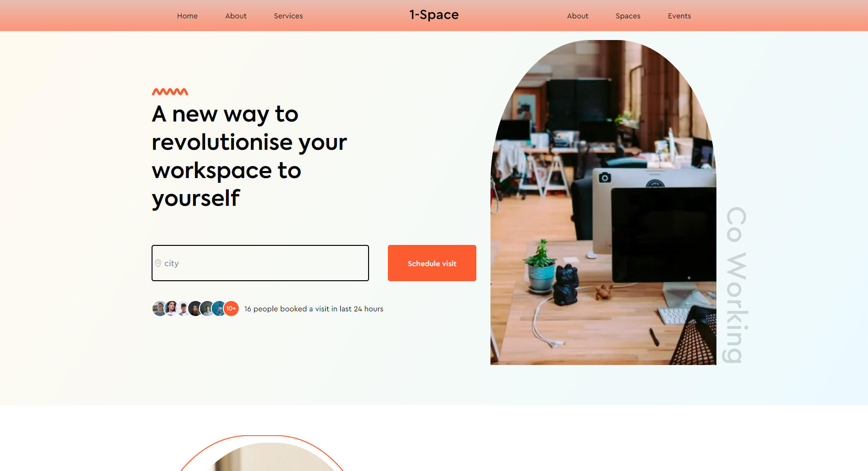Click the Schedule visit button
This screenshot has width=868, height=471.
[432, 263]
